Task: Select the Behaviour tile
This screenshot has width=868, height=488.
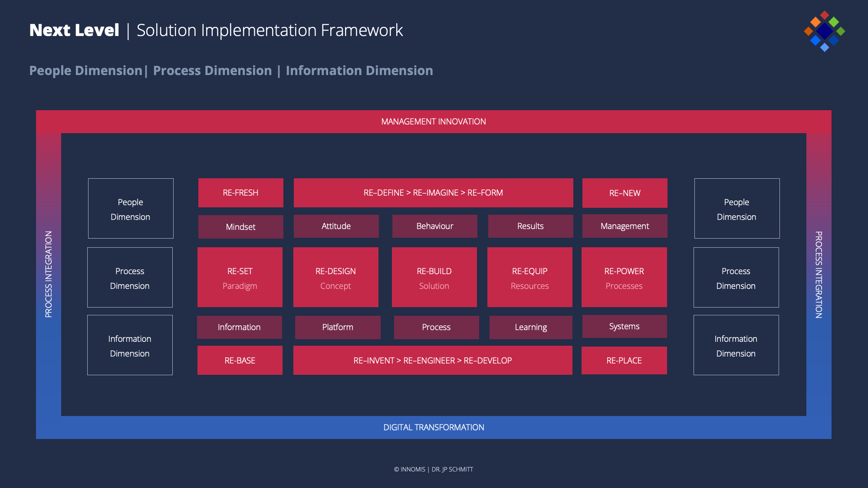Action: pos(434,226)
